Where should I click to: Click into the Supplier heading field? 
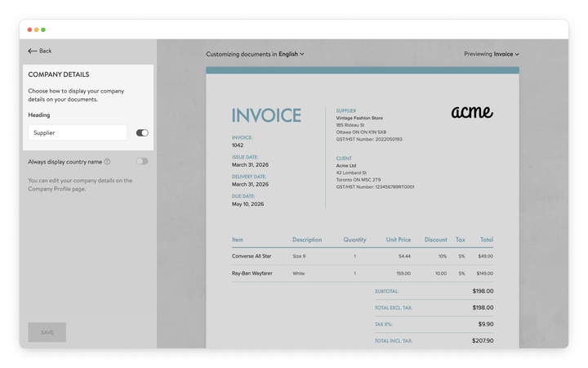point(78,132)
